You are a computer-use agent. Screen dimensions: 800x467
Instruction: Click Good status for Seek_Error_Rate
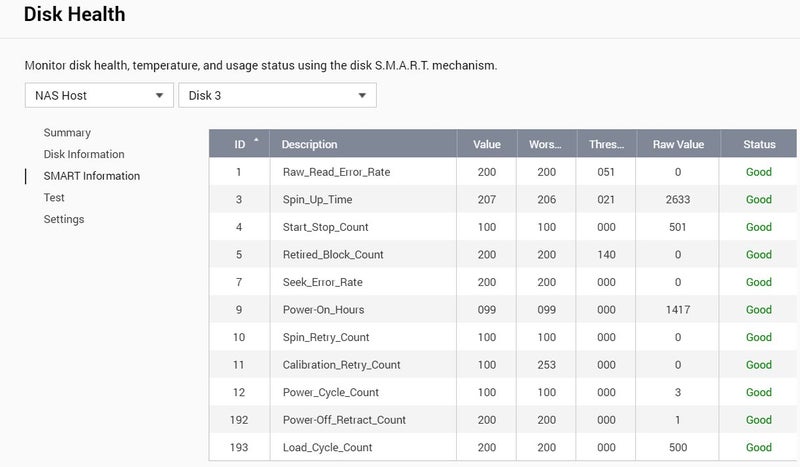coord(759,282)
